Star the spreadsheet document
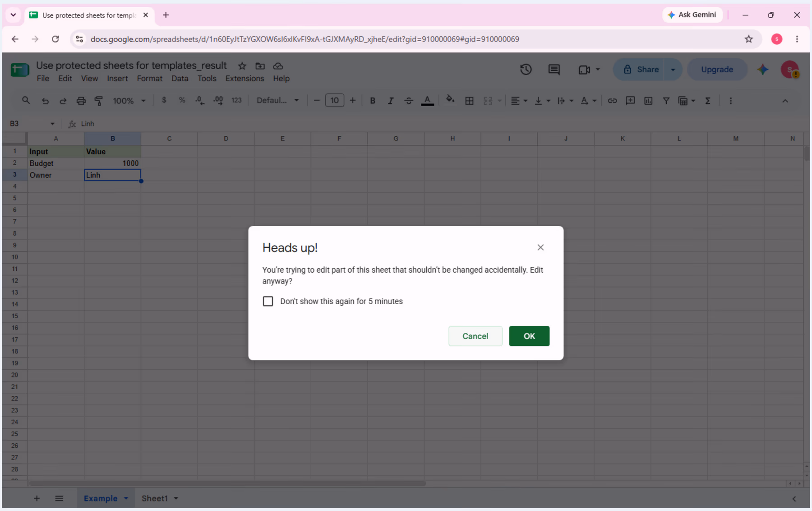The height and width of the screenshot is (511, 812). pos(242,66)
